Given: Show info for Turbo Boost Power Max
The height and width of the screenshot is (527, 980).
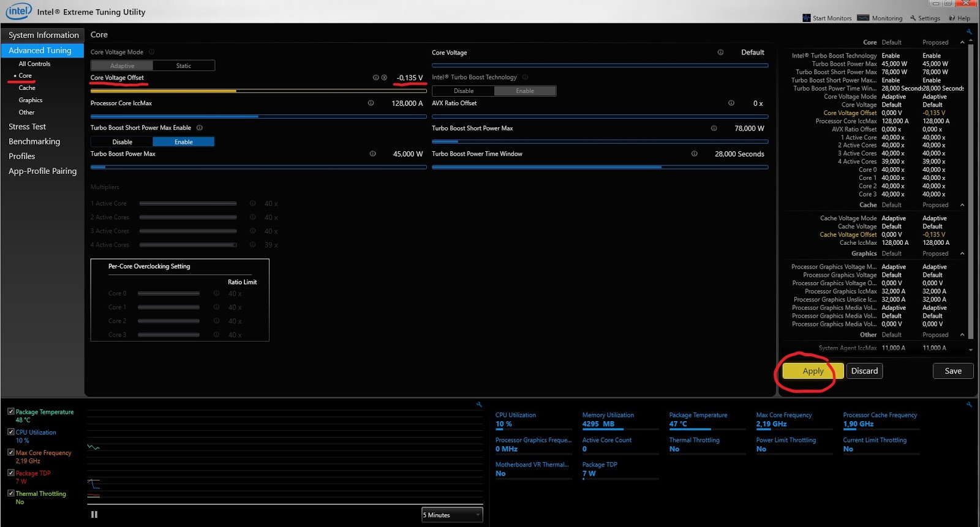Looking at the screenshot, I should (x=372, y=154).
